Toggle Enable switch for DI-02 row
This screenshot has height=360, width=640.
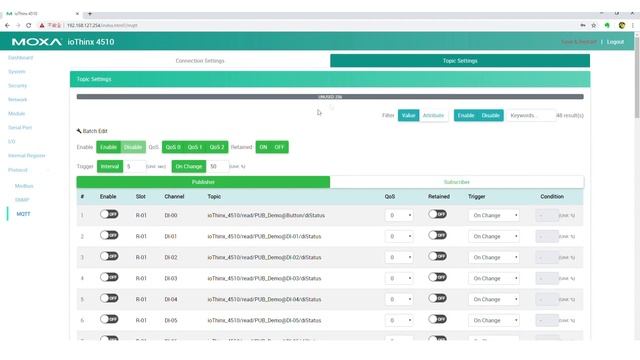(x=109, y=256)
